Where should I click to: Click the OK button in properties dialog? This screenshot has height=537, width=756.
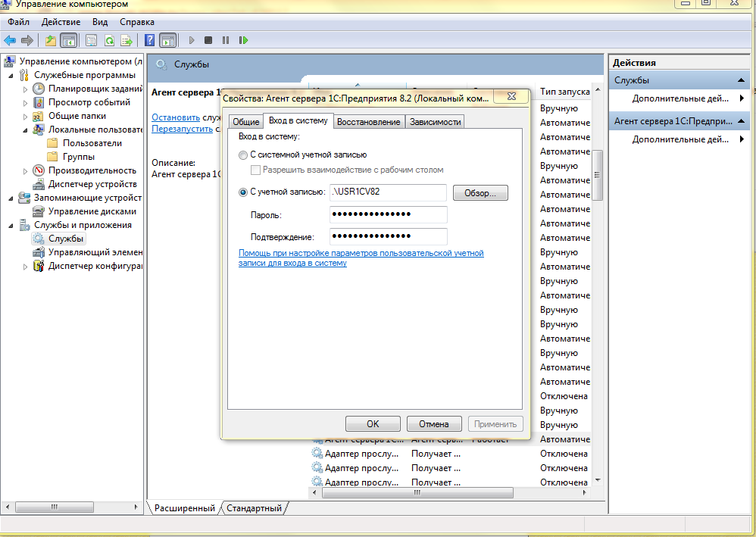pos(373,423)
